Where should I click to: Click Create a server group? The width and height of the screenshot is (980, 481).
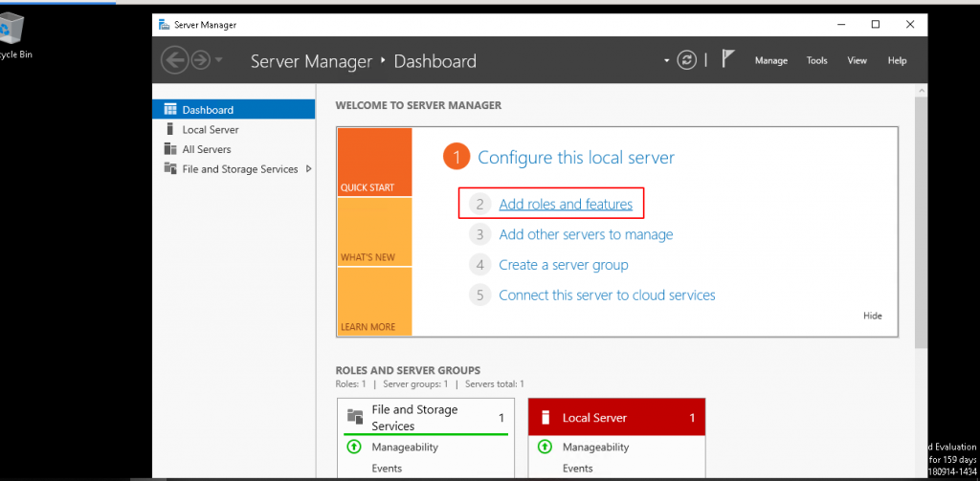coord(563,265)
